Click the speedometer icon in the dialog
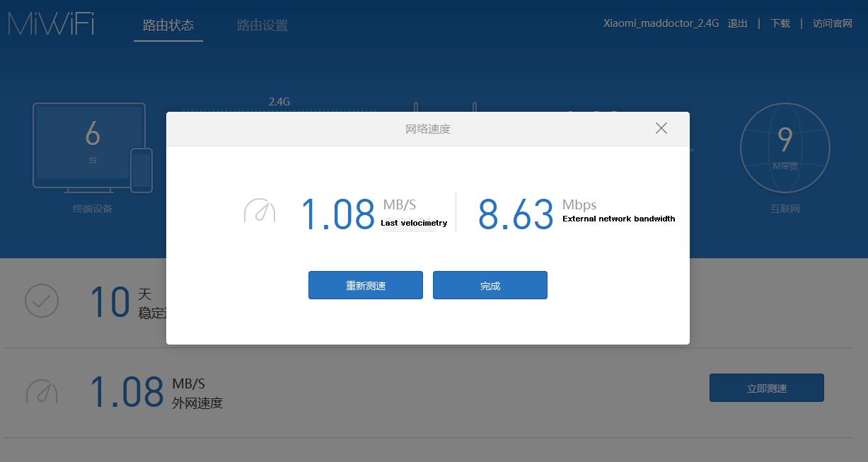Viewport: 868px width, 462px height. [x=259, y=211]
